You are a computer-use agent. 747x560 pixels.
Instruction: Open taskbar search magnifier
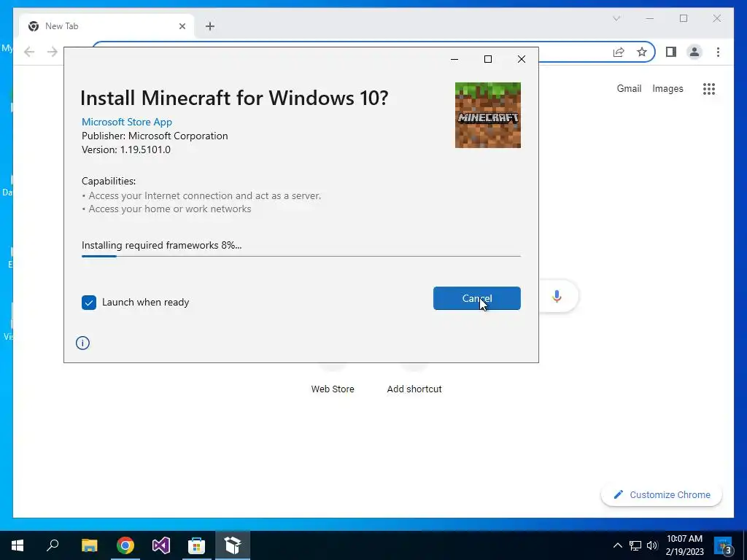(x=53, y=545)
